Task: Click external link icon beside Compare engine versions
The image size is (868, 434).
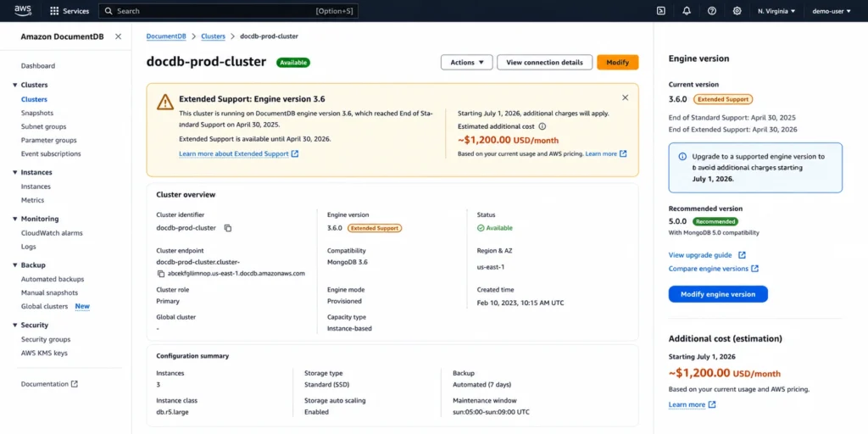Action: point(754,269)
